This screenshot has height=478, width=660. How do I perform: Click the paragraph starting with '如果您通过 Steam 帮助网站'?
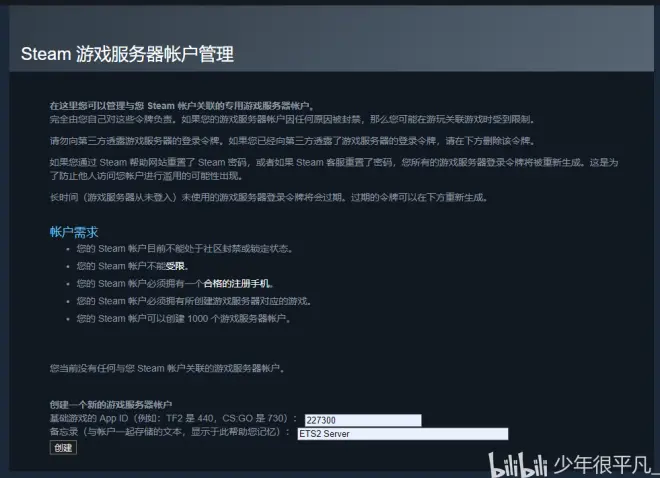(x=334, y=169)
